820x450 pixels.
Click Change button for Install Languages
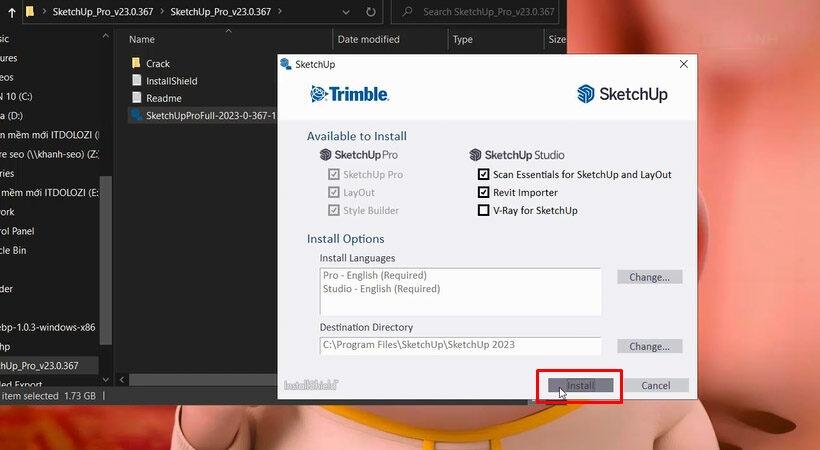click(649, 277)
